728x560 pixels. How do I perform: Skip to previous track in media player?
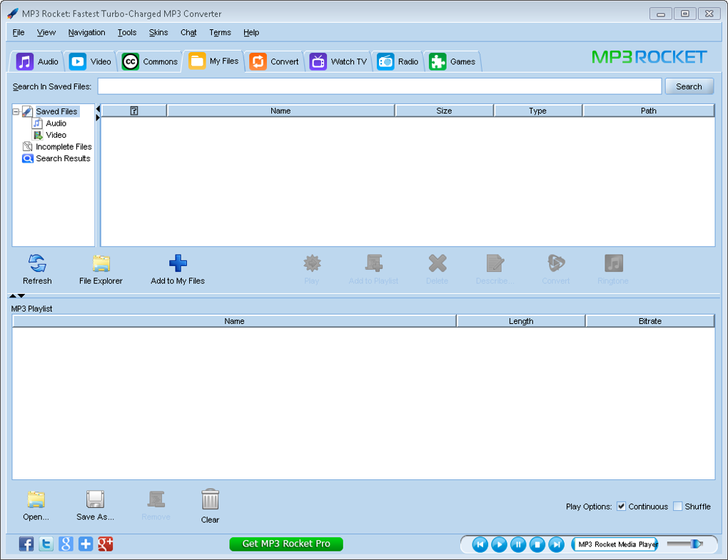[x=480, y=544]
